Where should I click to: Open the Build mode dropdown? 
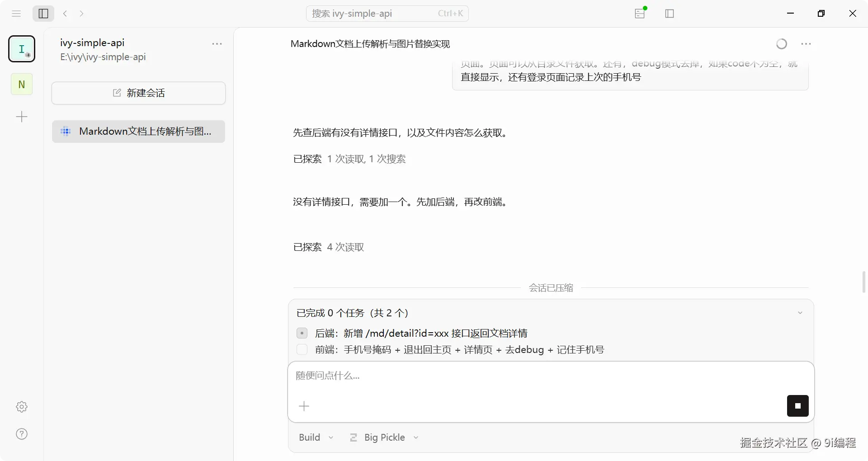pos(316,437)
